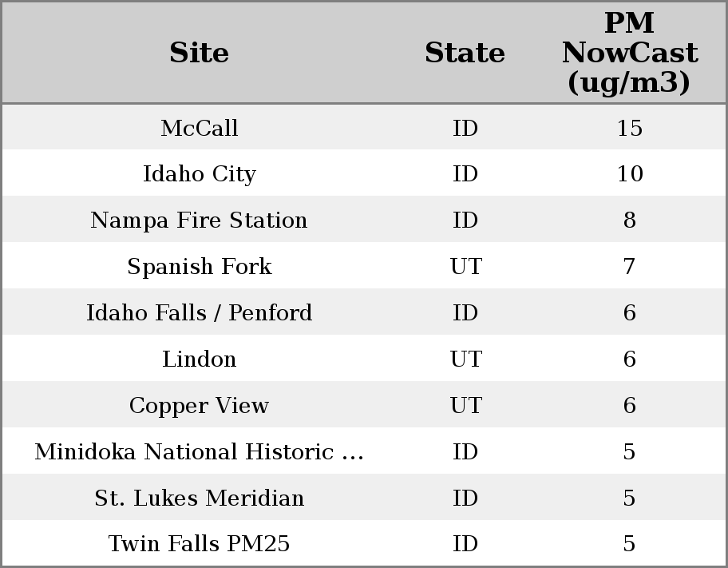
Task: Select the Lindon site cell
Action: pos(199,359)
